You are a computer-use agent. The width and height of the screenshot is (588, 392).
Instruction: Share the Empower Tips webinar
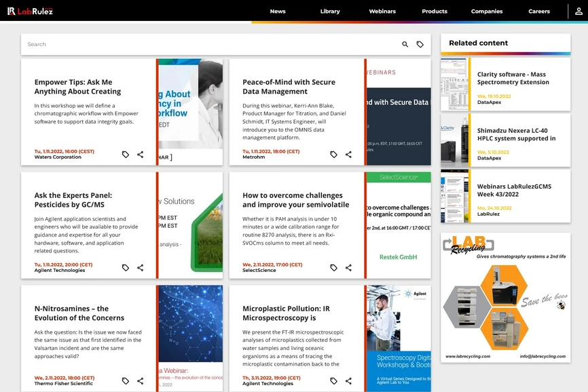(x=141, y=154)
